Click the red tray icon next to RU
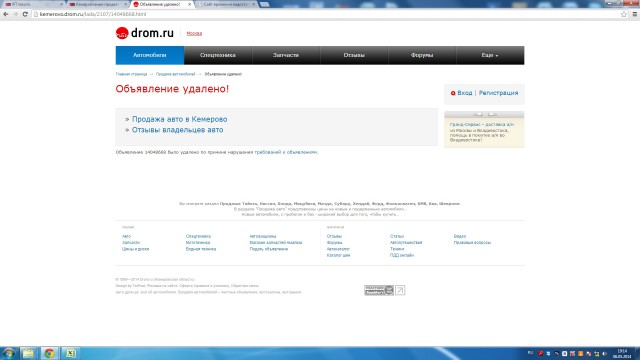Image resolution: width=640 pixels, height=360 pixels. pos(540,353)
